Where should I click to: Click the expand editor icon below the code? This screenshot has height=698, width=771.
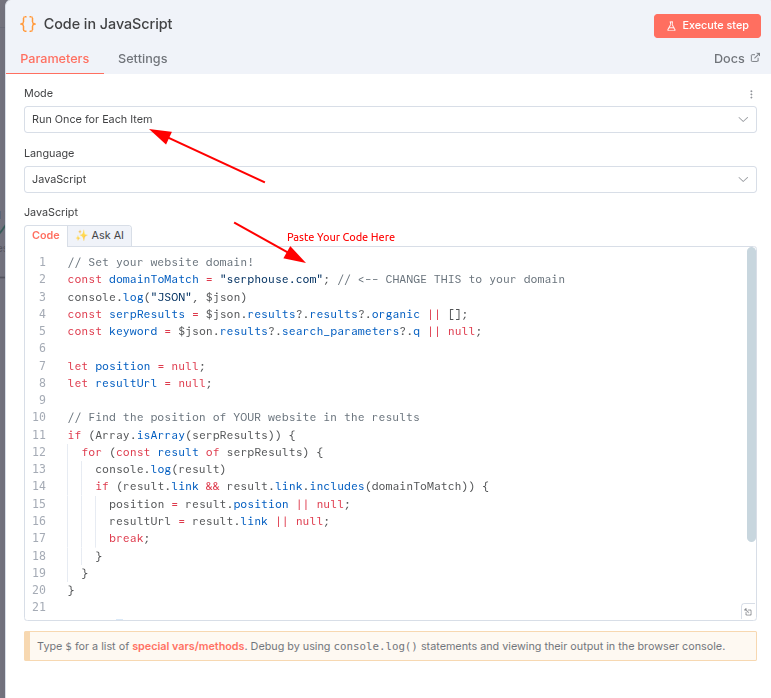[x=747, y=611]
